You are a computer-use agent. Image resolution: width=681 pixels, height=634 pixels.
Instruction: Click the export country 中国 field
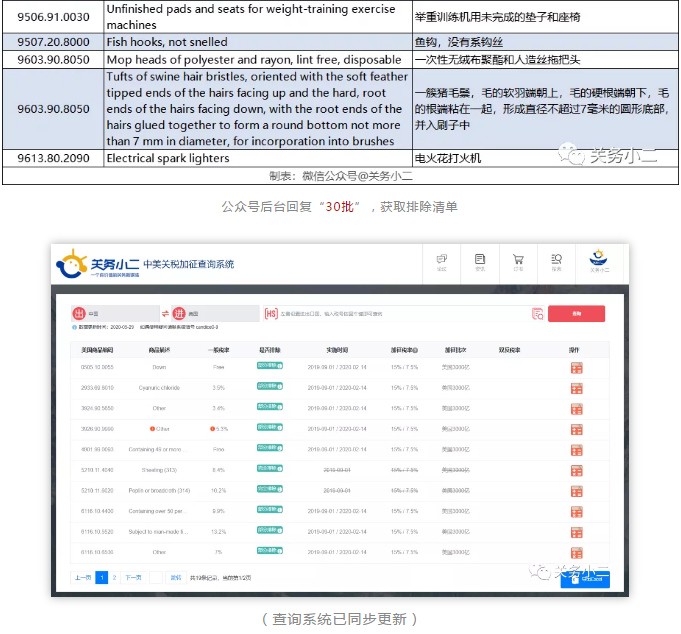click(115, 314)
